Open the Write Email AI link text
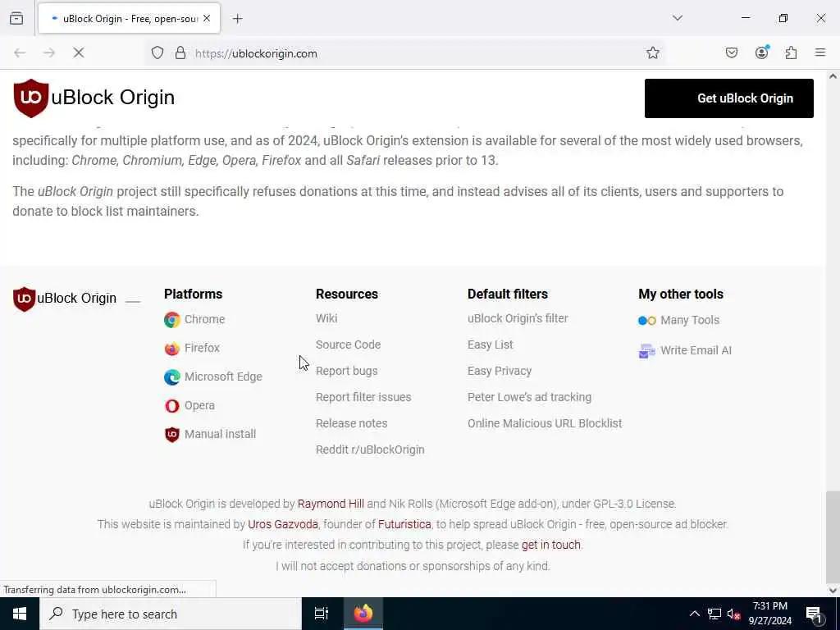This screenshot has height=630, width=840. pyautogui.click(x=696, y=350)
